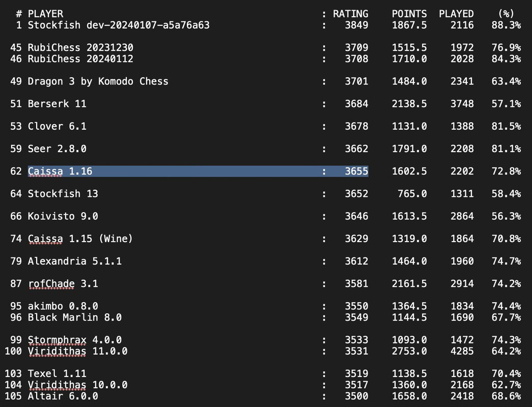Click the RATING column header
The width and height of the screenshot is (532, 407).
350,14
